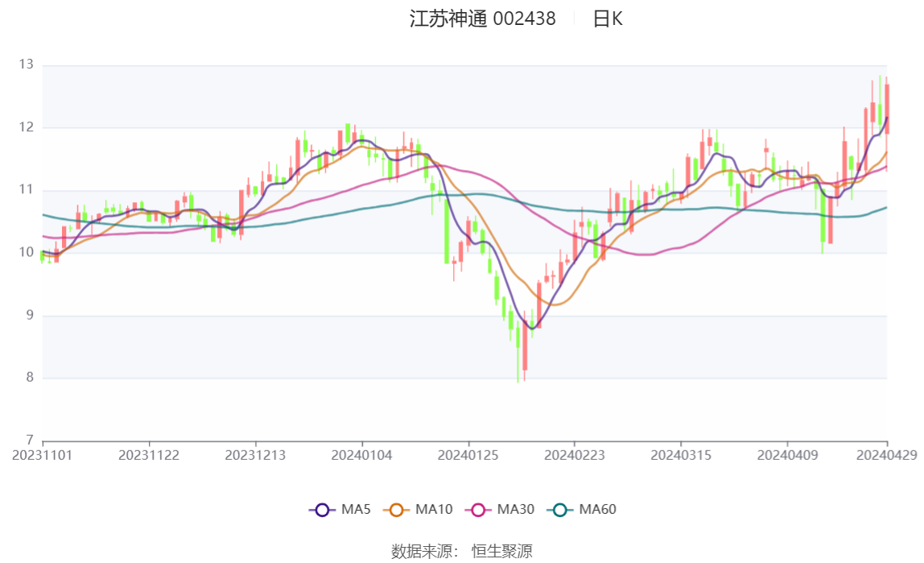Select the 日K chart type label
Viewport: 924px width, 563px height.
click(x=608, y=19)
